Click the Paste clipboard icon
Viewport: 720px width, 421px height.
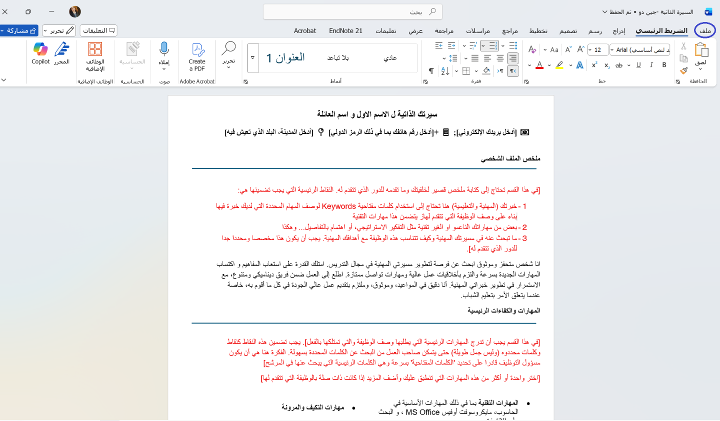[701, 50]
